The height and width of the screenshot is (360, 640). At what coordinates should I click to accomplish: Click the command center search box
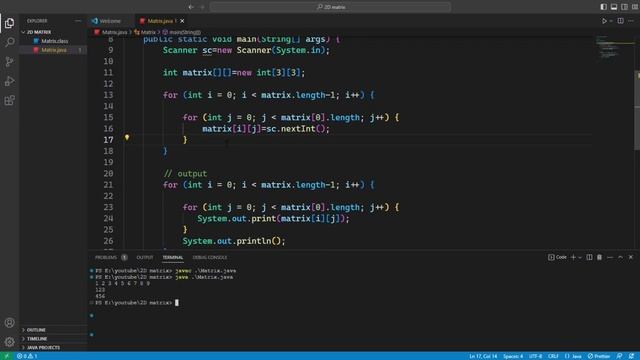coord(330,7)
